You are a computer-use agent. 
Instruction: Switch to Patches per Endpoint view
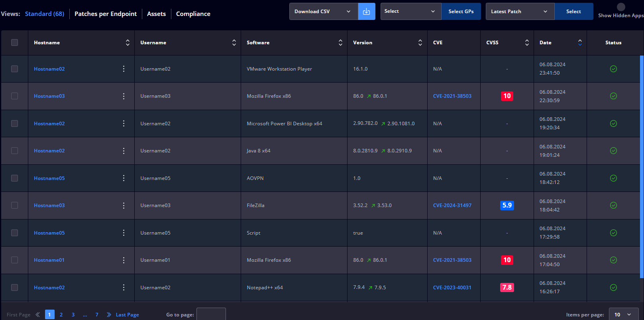pos(106,14)
